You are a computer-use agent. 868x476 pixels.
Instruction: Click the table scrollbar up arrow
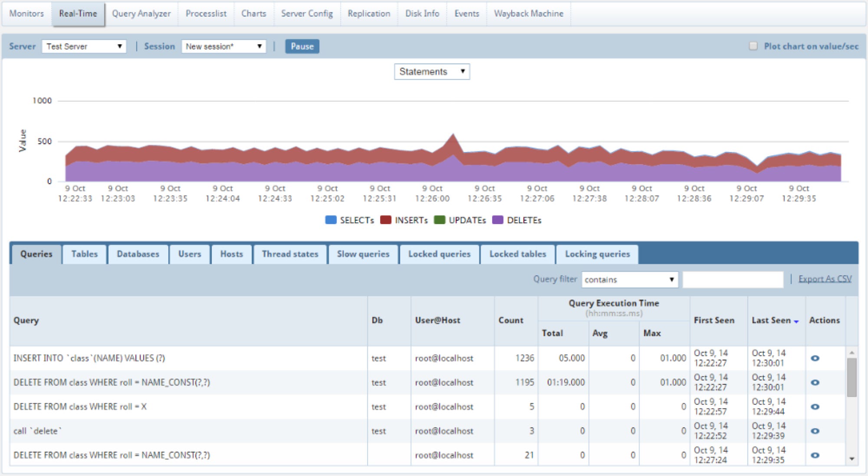(x=852, y=352)
